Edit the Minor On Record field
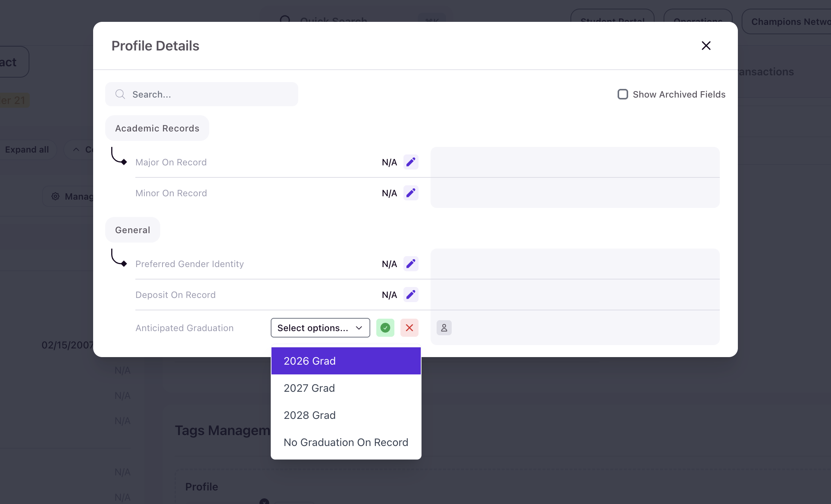 [x=411, y=193]
